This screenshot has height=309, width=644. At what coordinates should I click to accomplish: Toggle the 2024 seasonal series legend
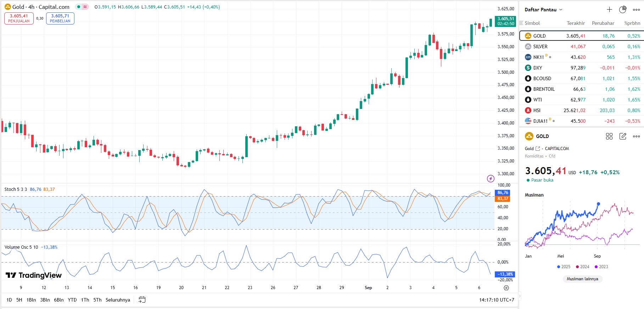tap(582, 267)
